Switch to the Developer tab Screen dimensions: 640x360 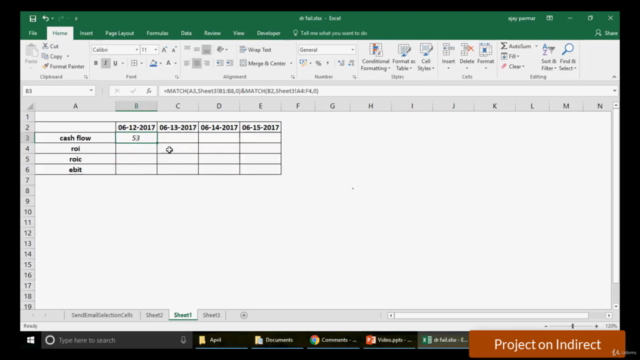(x=269, y=33)
